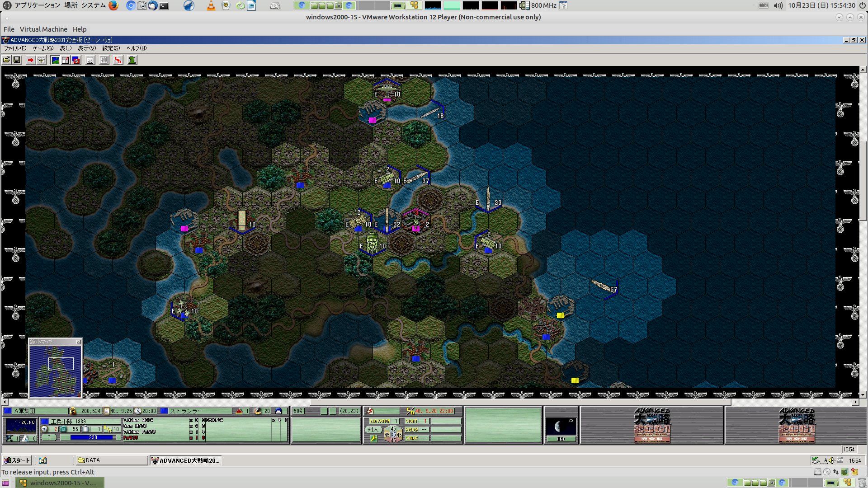Click the minimap overview thumbnail

coord(55,371)
